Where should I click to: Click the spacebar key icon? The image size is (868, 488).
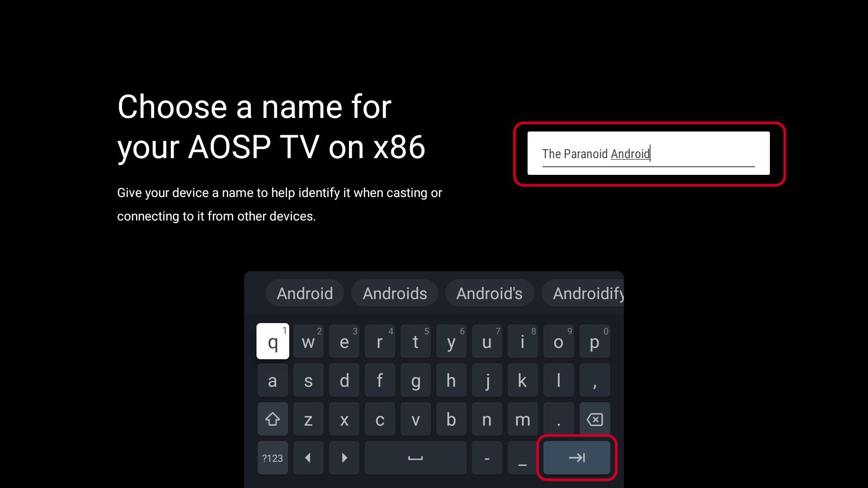415,458
